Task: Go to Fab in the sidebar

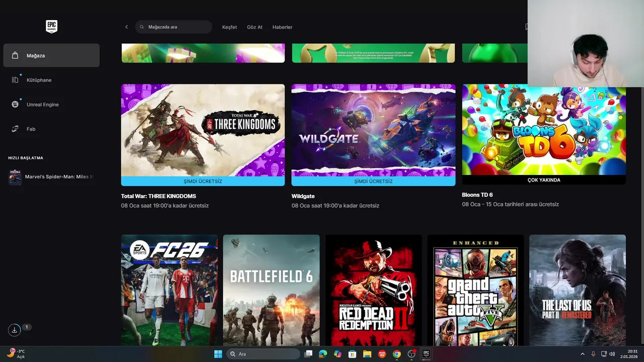Action: (51, 129)
